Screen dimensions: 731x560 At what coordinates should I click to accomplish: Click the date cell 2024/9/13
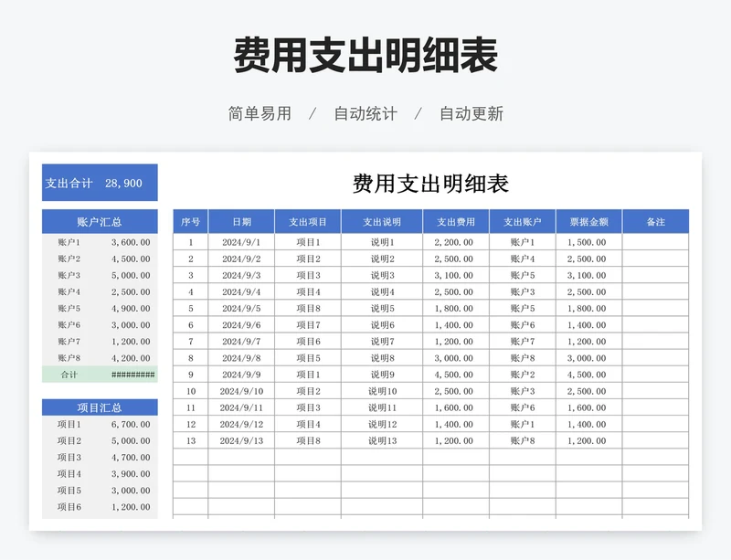(241, 440)
